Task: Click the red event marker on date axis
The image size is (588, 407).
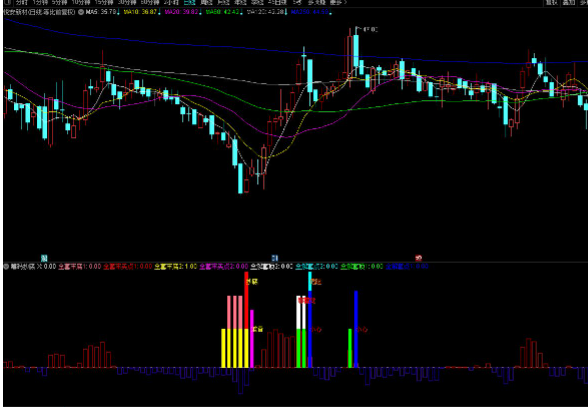Action: 419,258
